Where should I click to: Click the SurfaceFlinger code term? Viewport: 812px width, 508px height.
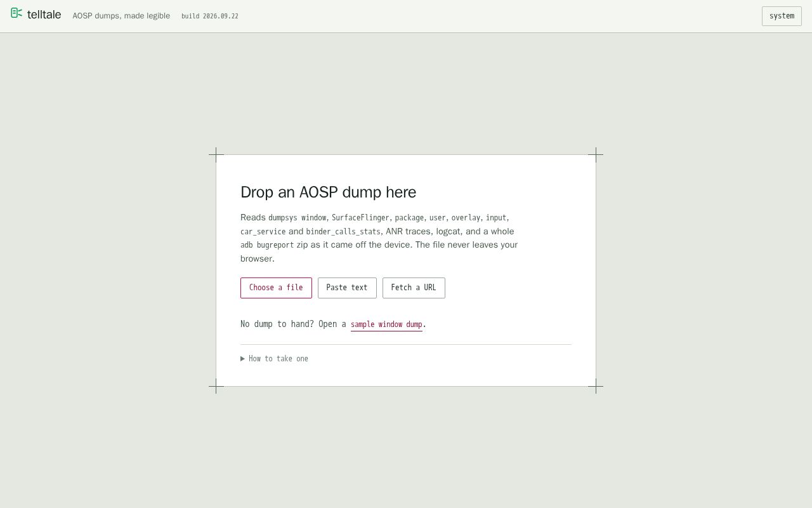click(x=360, y=218)
